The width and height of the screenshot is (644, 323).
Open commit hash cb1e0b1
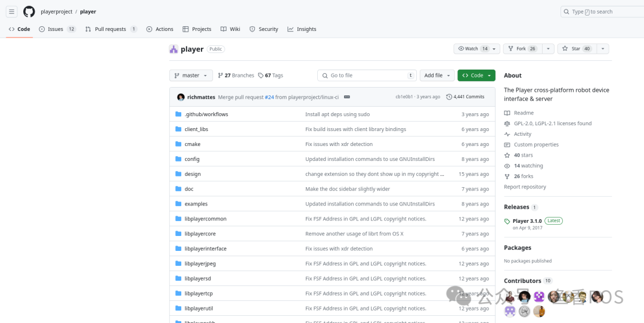404,97
